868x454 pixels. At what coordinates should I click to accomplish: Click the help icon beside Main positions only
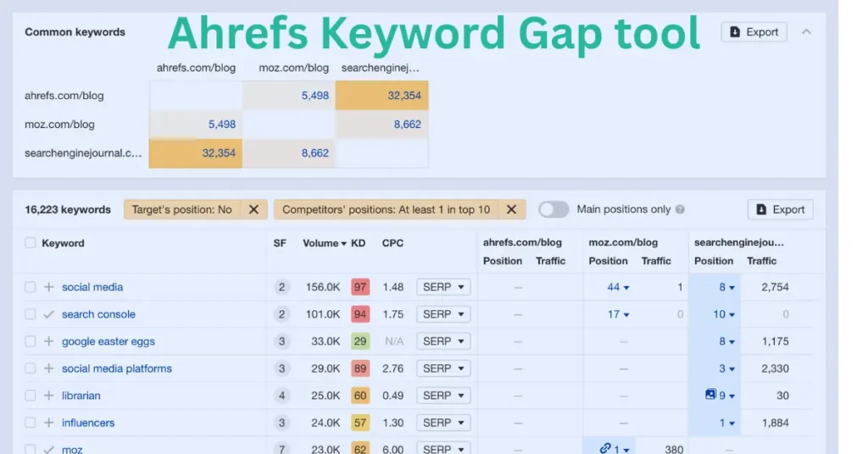[681, 209]
